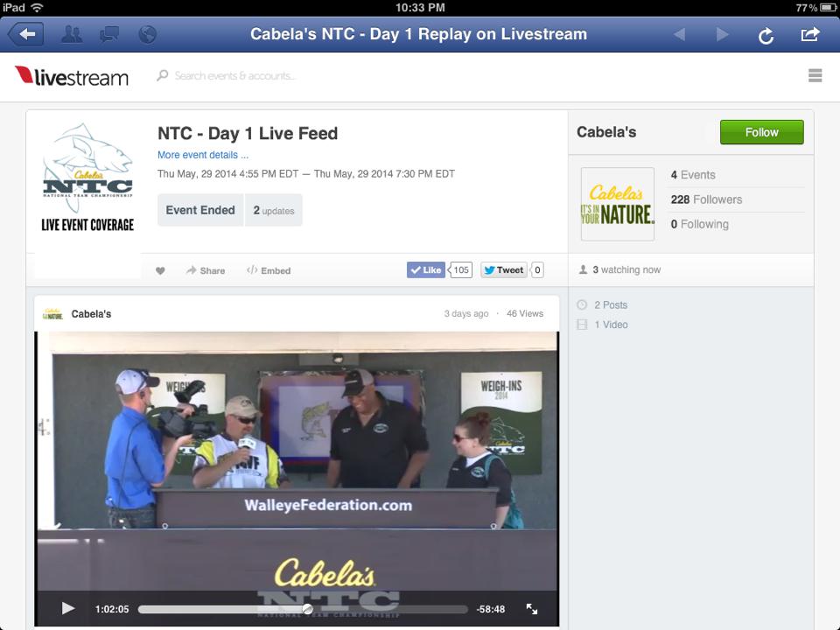Image resolution: width=840 pixels, height=630 pixels.
Task: Open the chat bubbles icon
Action: pyautogui.click(x=109, y=34)
